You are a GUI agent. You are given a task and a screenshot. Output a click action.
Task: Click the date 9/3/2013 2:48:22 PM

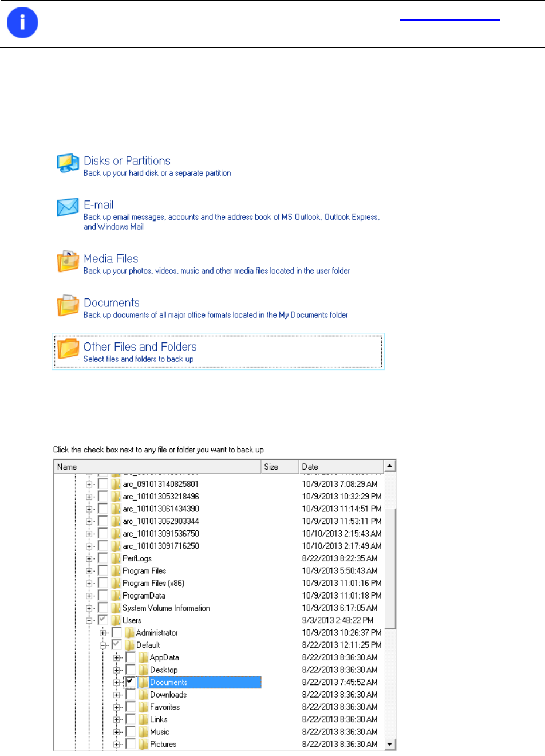[338, 620]
